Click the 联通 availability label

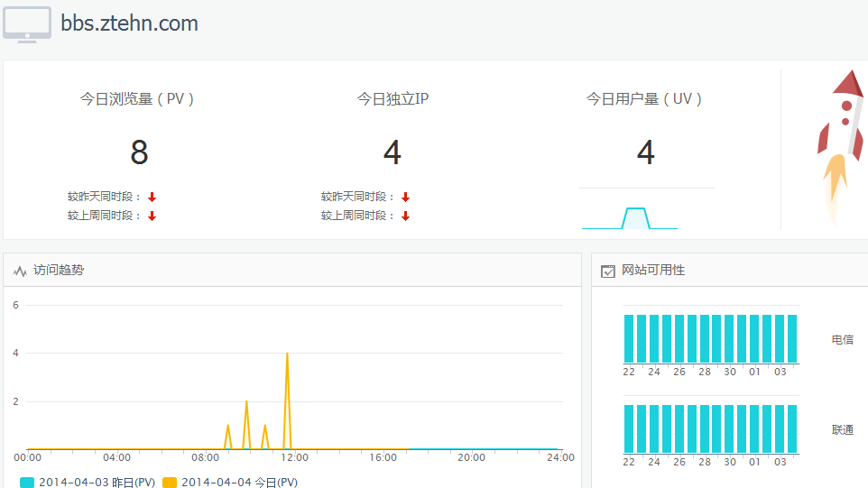coord(843,430)
